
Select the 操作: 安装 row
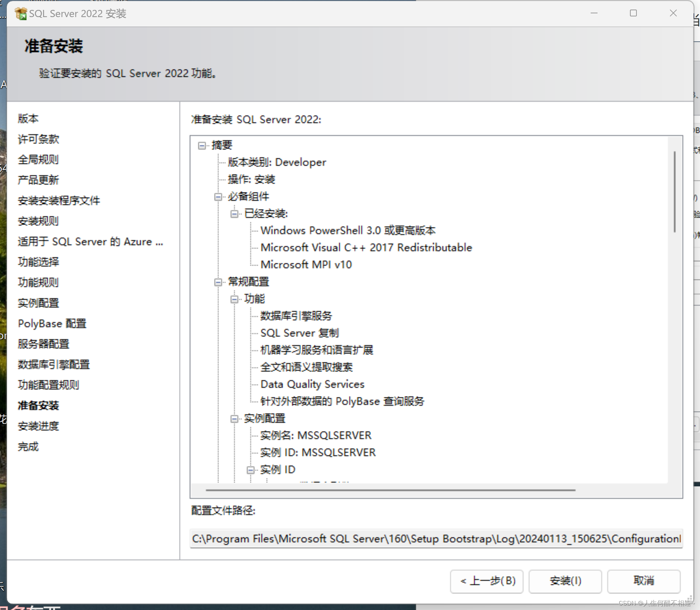tap(251, 179)
